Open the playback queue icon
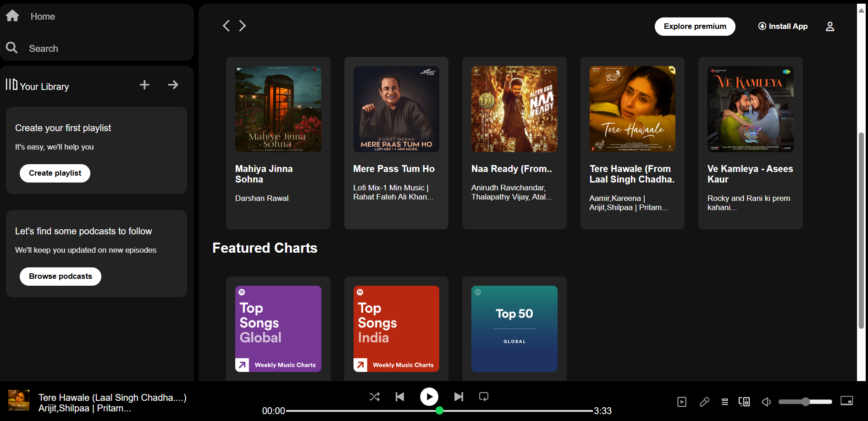 tap(725, 402)
